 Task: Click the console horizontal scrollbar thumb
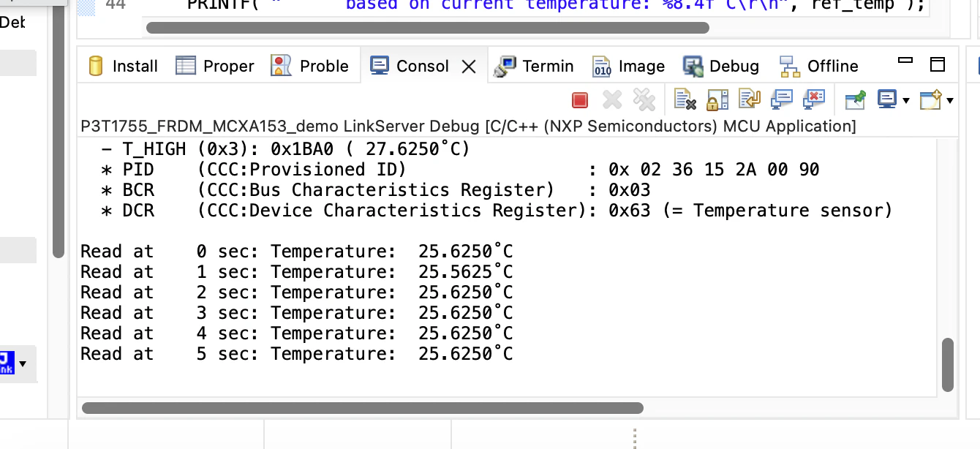[x=363, y=408]
